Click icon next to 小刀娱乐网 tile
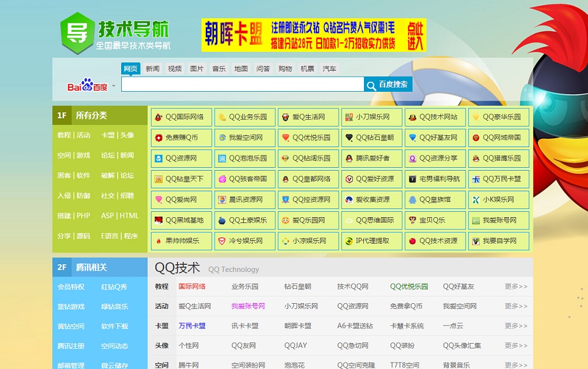Screen dimensions: 588x369 (x=349, y=117)
